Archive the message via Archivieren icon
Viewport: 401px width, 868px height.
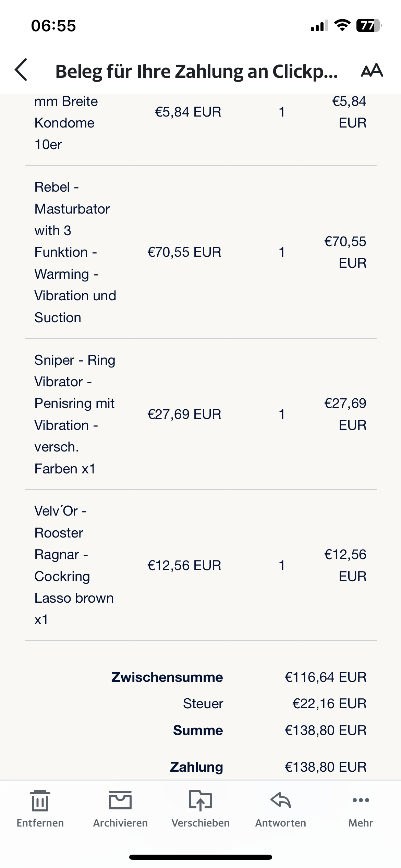tap(120, 801)
